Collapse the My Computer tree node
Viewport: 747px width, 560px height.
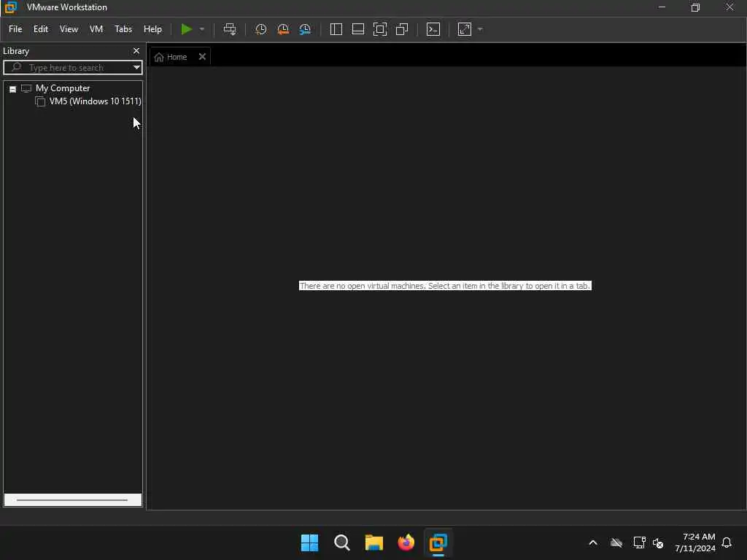click(13, 89)
